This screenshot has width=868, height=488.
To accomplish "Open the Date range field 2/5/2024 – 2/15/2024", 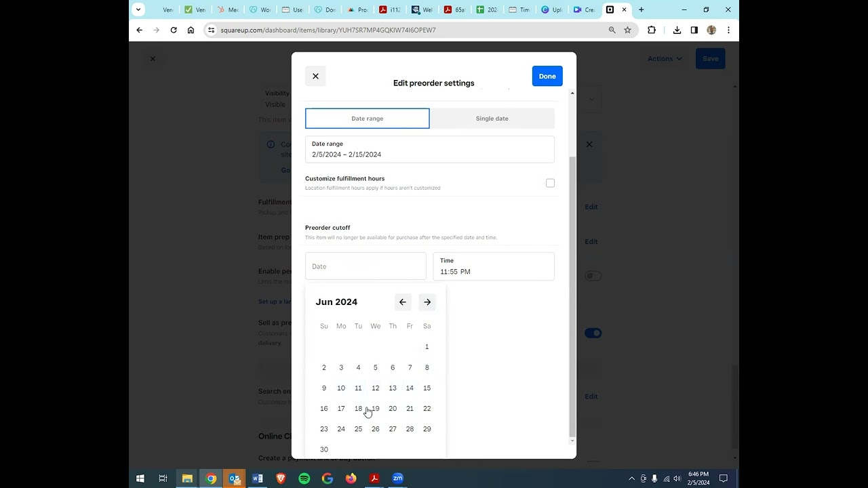I will click(x=429, y=149).
